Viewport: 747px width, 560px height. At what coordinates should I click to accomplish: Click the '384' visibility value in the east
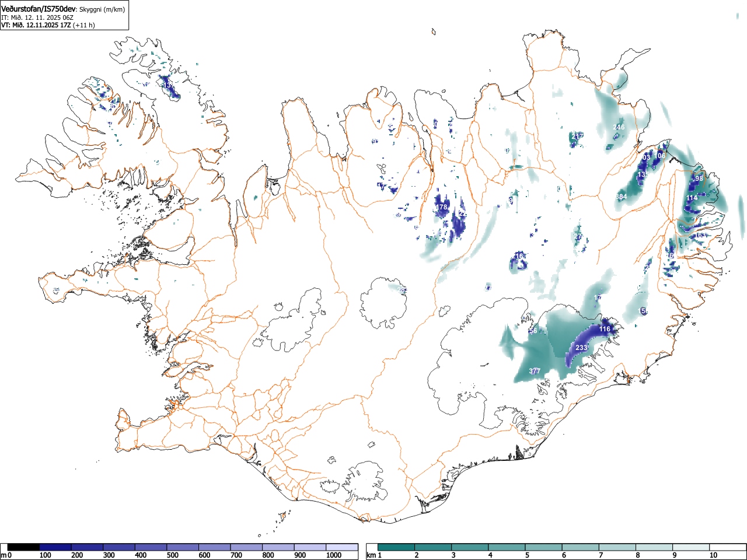click(621, 197)
